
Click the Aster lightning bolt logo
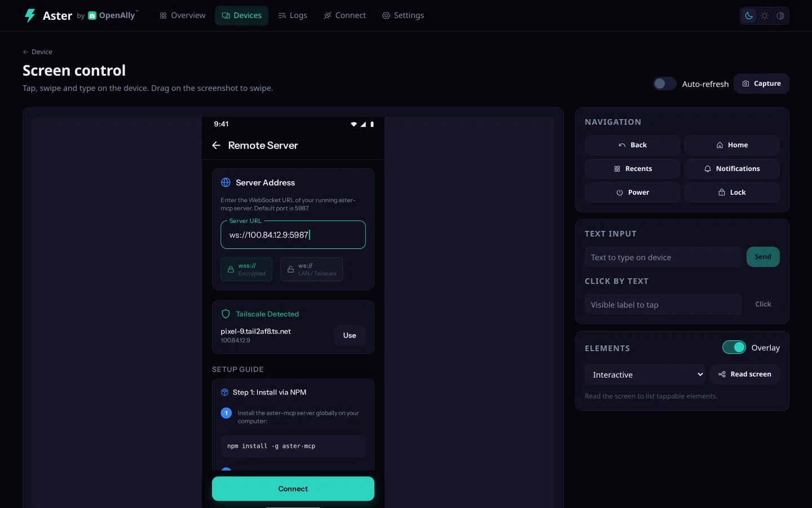pos(30,15)
